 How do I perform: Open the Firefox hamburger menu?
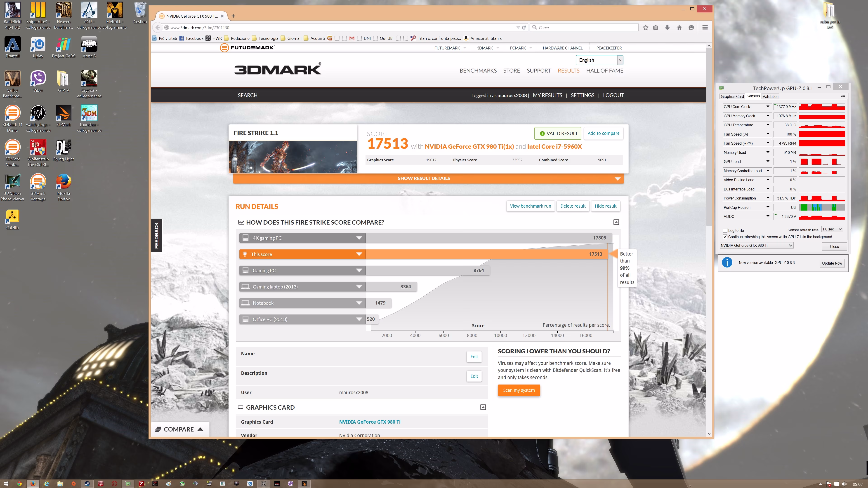(x=705, y=28)
